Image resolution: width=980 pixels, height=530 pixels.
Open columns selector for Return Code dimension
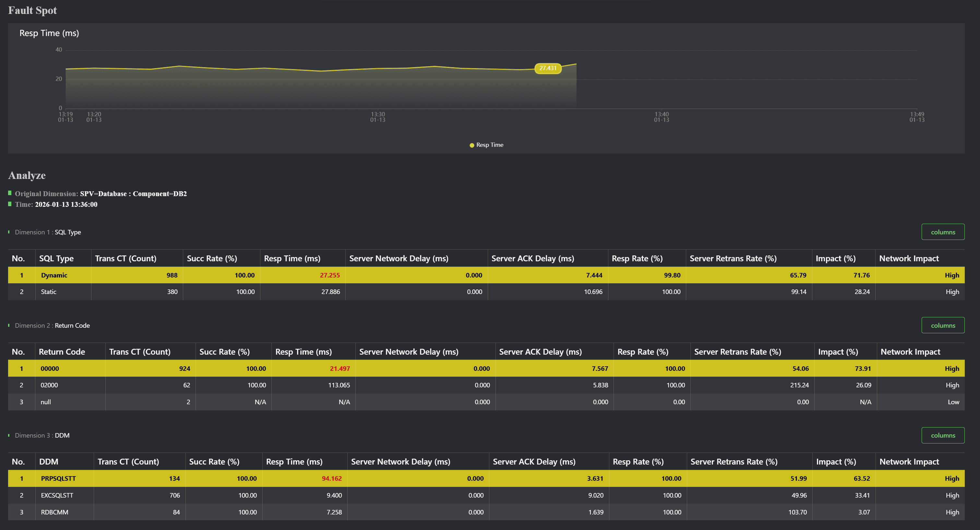(x=942, y=325)
